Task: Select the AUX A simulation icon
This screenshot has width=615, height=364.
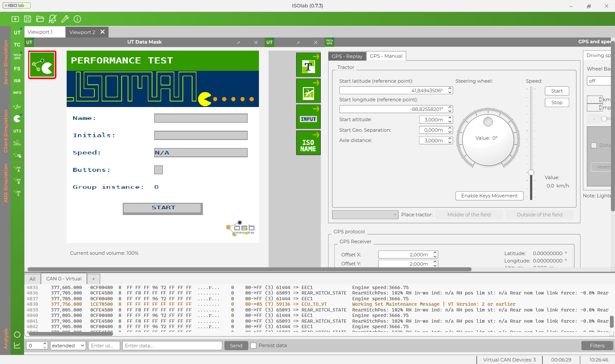Action: click(x=17, y=169)
